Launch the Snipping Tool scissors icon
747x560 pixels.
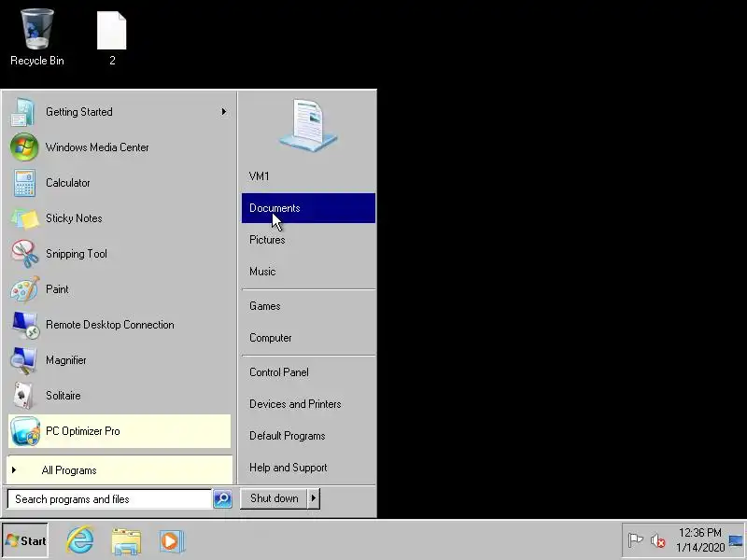click(25, 254)
